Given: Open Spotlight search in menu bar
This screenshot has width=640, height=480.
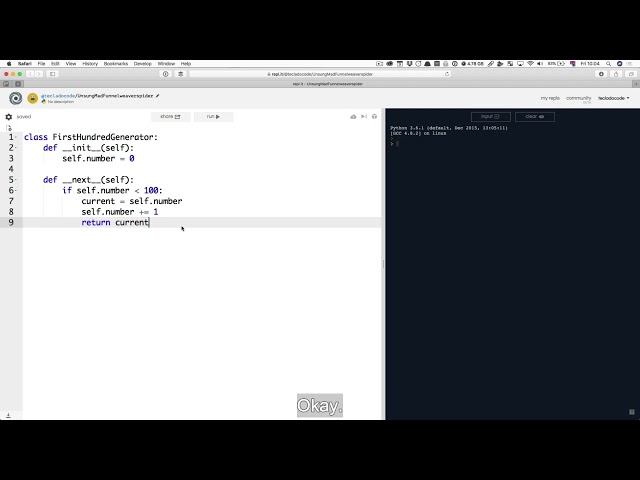Looking at the screenshot, I should coord(608,64).
